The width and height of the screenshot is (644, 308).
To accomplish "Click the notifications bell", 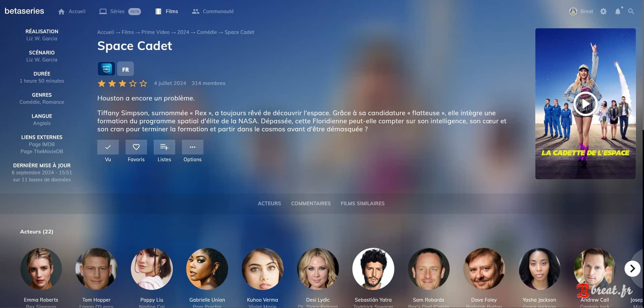I will [618, 11].
